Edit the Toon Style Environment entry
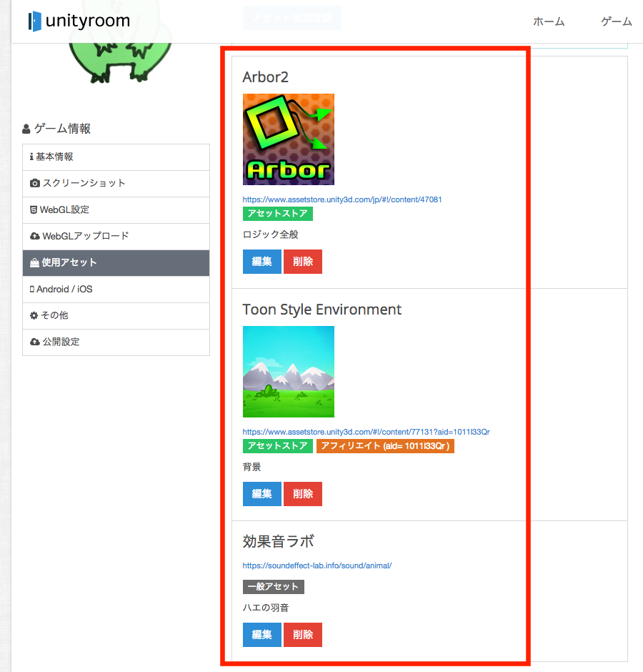This screenshot has height=672, width=643. point(261,494)
